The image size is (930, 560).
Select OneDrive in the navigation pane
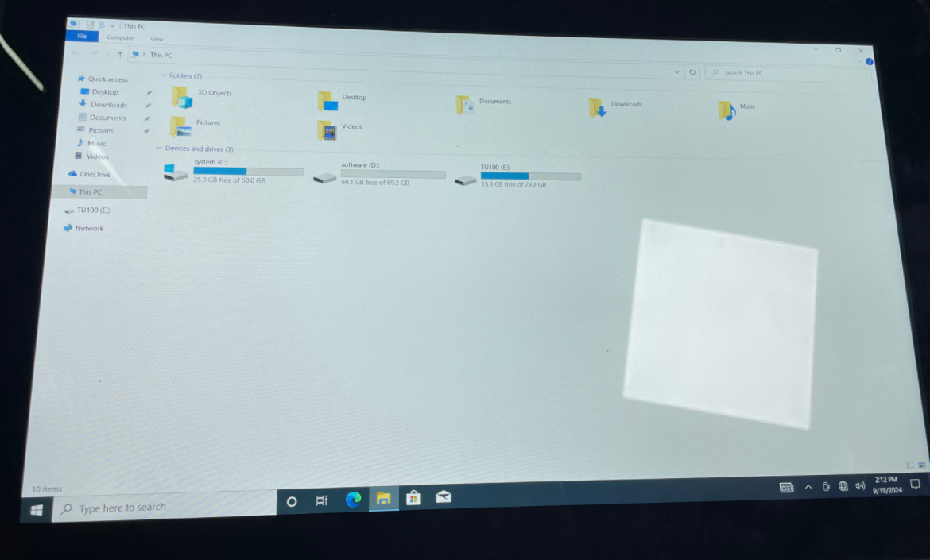[x=95, y=174]
